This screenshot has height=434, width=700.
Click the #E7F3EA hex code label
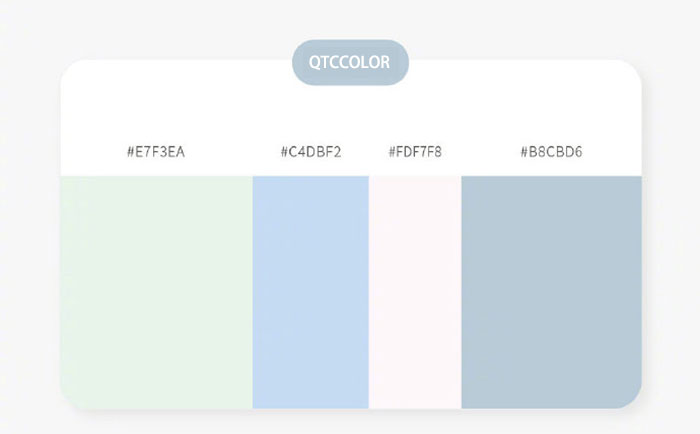point(156,152)
